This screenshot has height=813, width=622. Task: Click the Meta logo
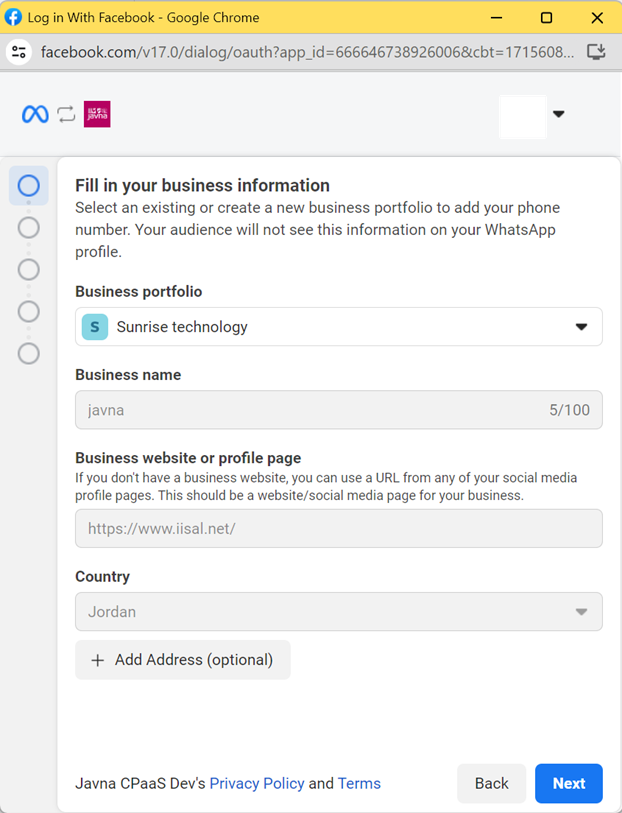35,113
